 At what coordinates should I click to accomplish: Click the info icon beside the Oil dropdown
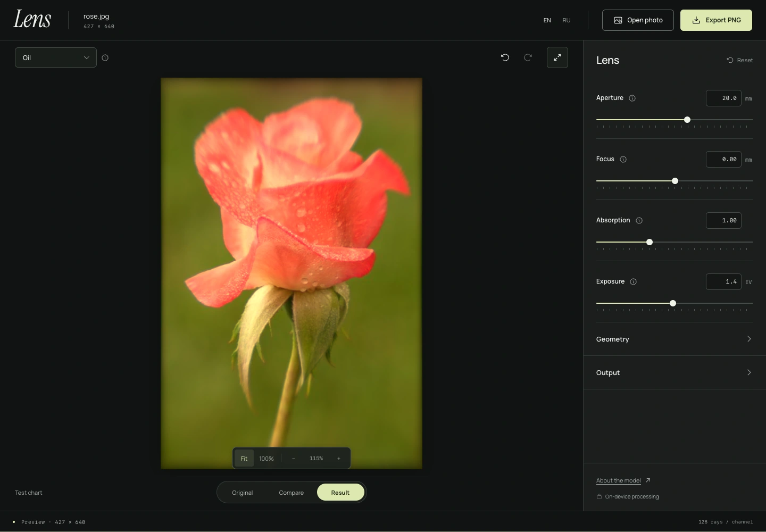(105, 58)
